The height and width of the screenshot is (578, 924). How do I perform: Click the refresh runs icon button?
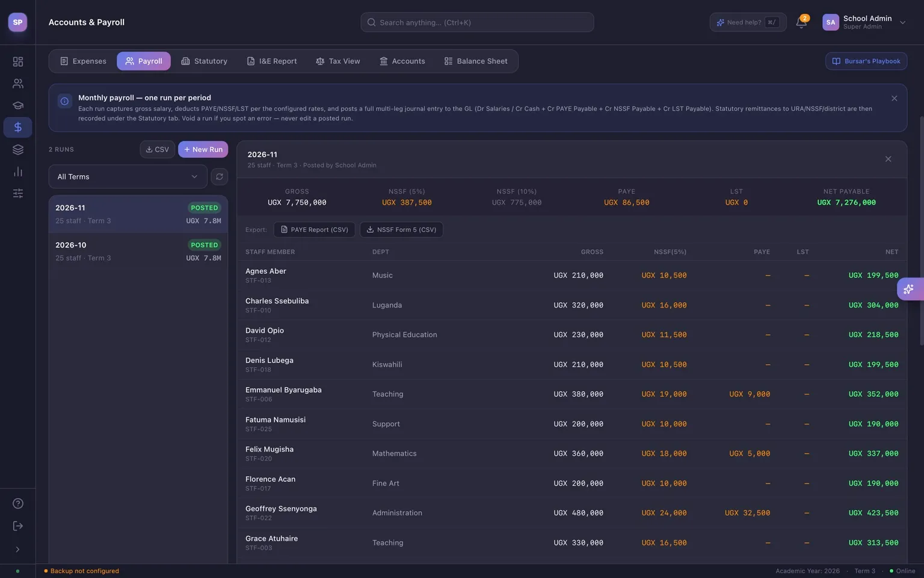click(x=219, y=176)
